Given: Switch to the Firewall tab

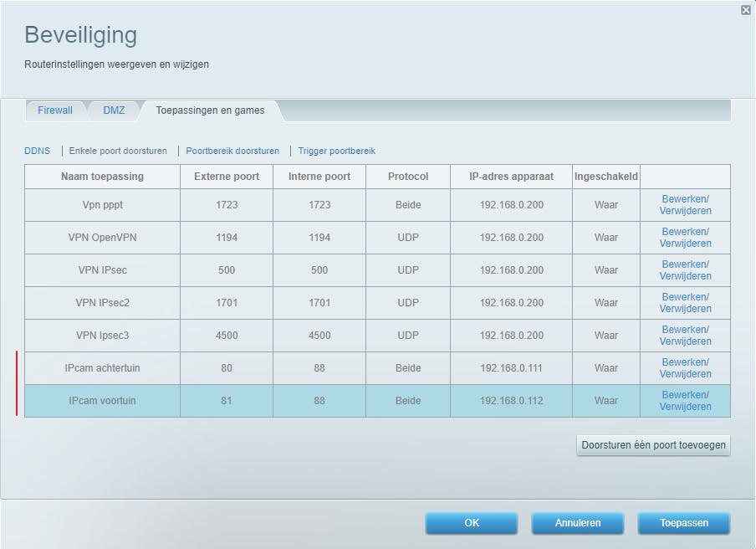Looking at the screenshot, I should pyautogui.click(x=55, y=110).
